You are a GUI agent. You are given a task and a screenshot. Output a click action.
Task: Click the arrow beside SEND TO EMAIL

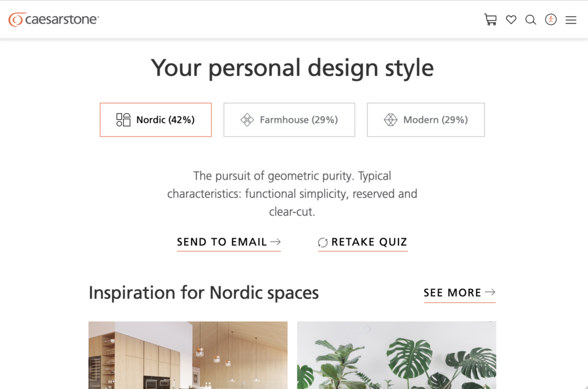click(276, 242)
